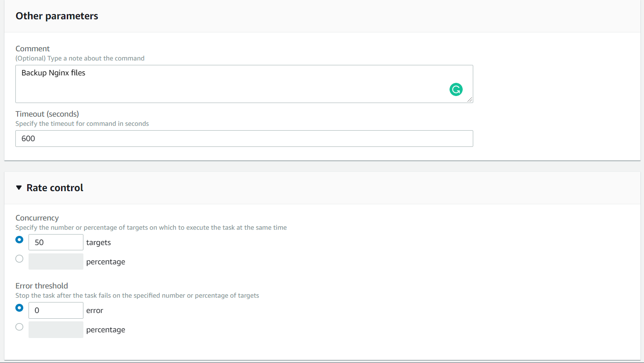Click the "targets" label beside Concurrency field
The image size is (644, 363).
(x=98, y=242)
